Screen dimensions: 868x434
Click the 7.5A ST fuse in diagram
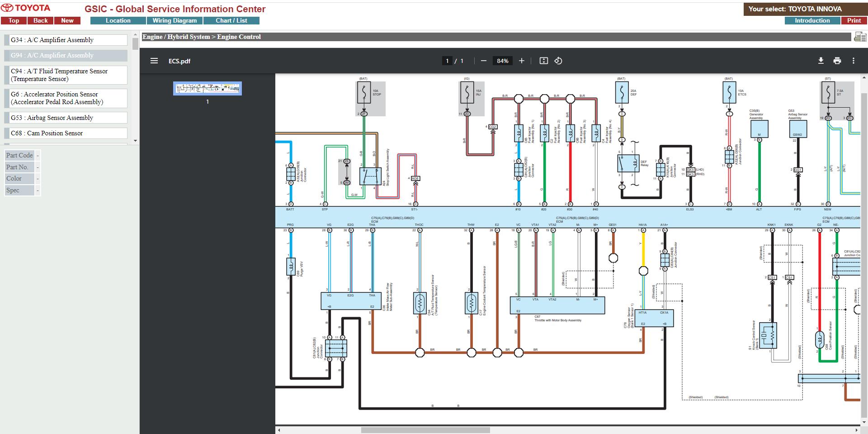[x=828, y=93]
